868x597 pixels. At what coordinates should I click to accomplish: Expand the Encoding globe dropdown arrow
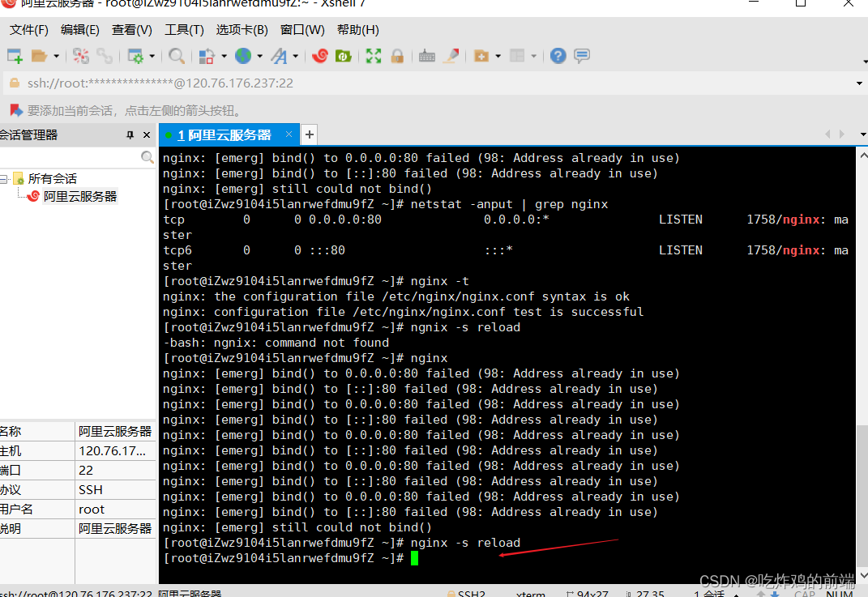pyautogui.click(x=259, y=56)
